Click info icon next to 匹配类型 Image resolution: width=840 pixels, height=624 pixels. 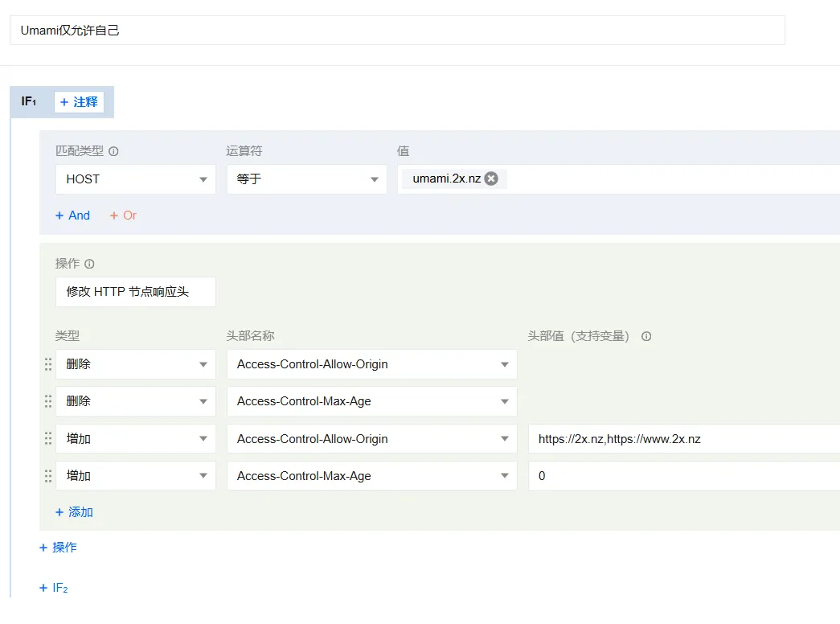(x=113, y=151)
